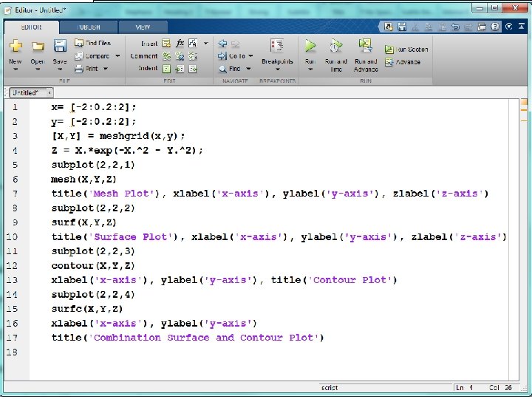Switch to the VIEW tab
Image resolution: width=532 pixels, height=399 pixels.
pyautogui.click(x=143, y=27)
